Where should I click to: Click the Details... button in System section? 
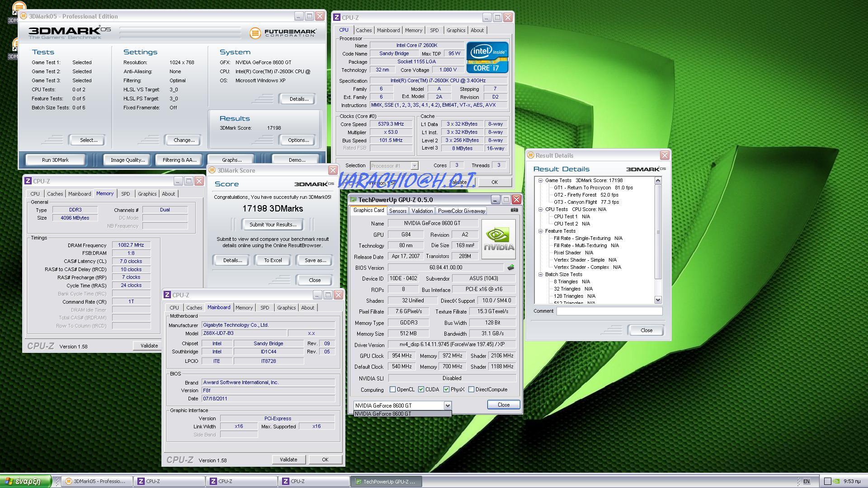coord(298,99)
